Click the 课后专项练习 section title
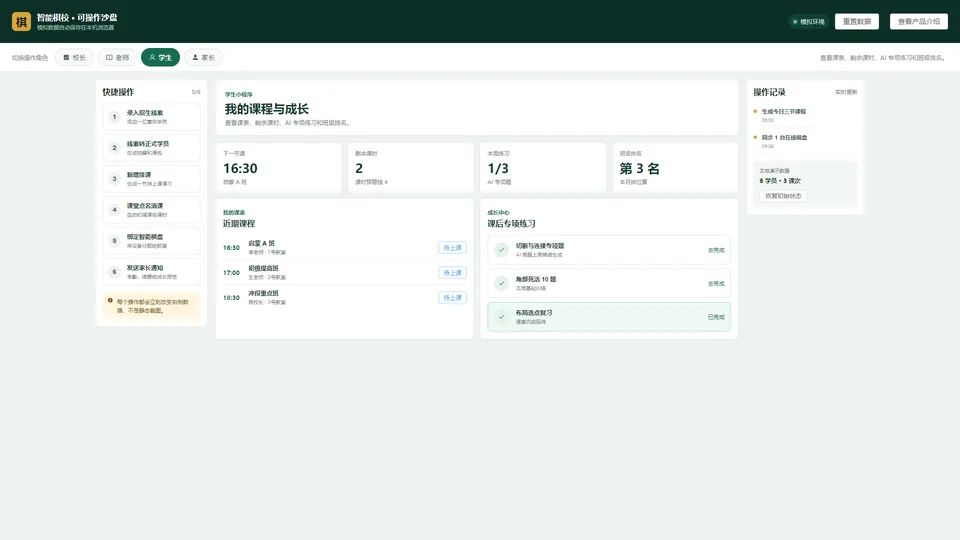 511,223
